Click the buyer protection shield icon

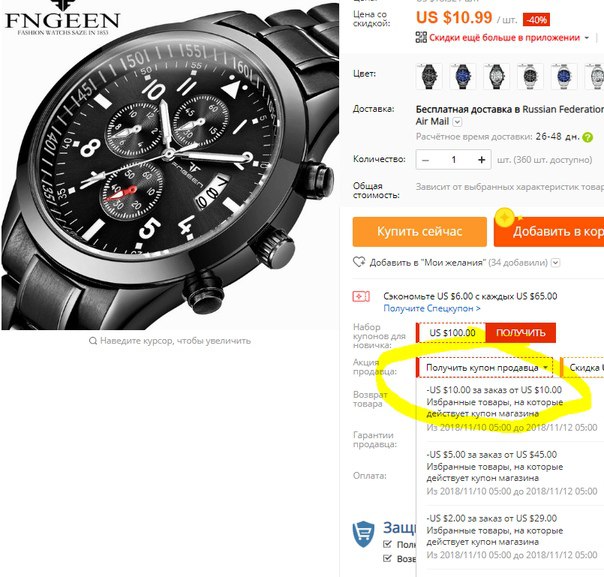click(363, 534)
